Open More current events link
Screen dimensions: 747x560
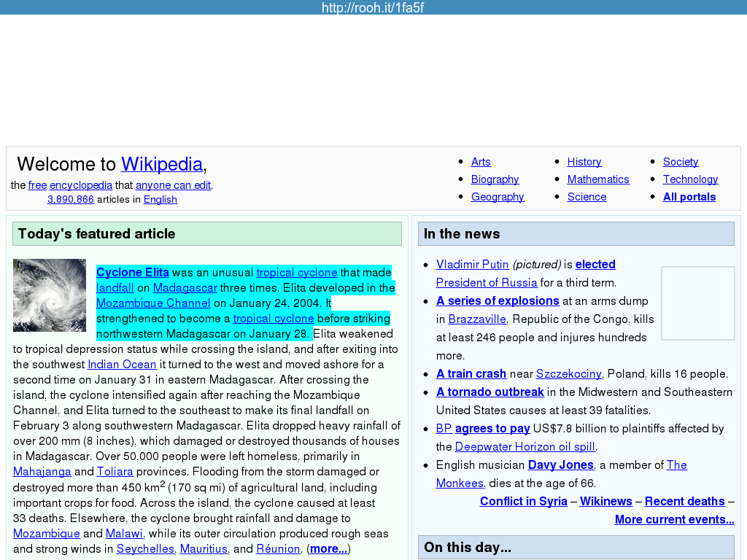(674, 520)
